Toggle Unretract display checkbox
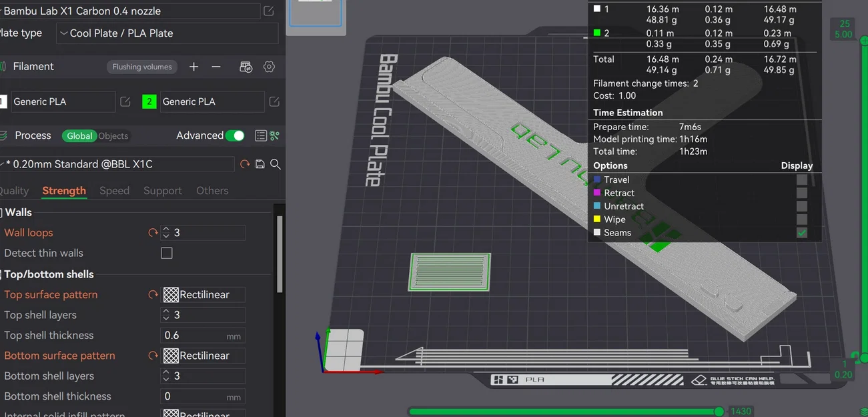 click(802, 206)
